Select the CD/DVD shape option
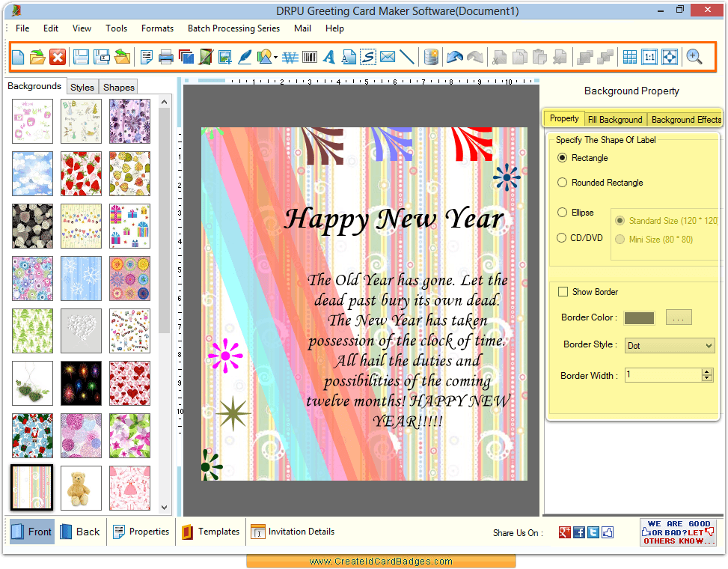The width and height of the screenshot is (728, 569). click(579, 238)
